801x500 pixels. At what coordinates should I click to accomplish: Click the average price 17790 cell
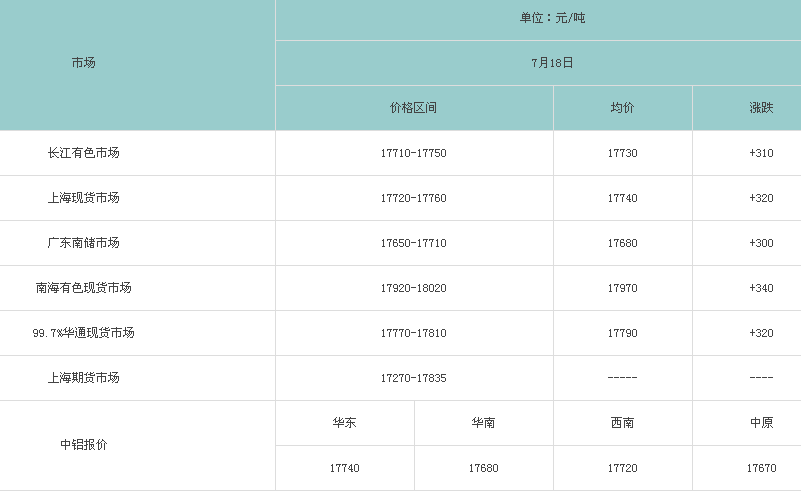(622, 333)
